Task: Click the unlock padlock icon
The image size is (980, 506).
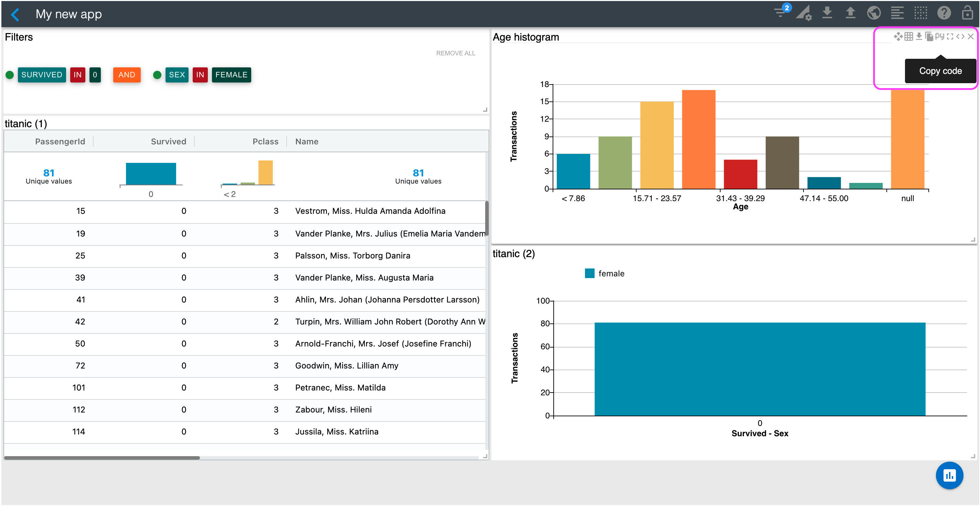Action: click(x=967, y=13)
